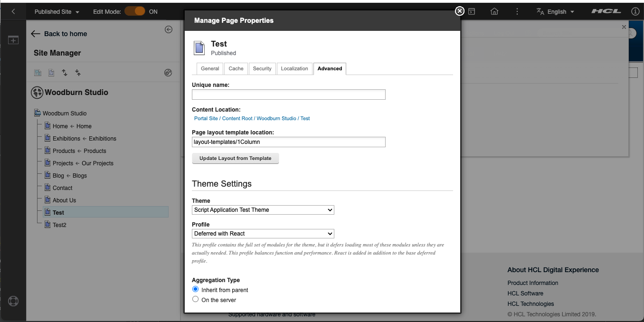Switch to the Localization tab
This screenshot has width=644, height=322.
coord(294,68)
